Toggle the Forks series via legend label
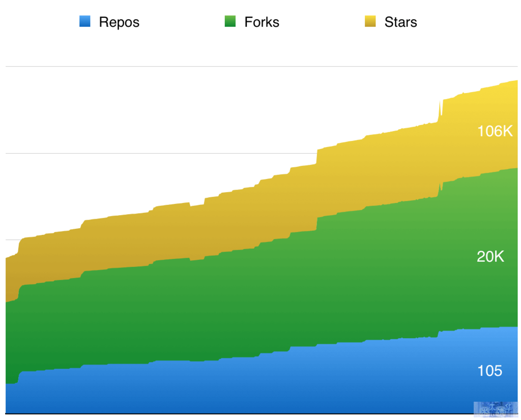The width and height of the screenshot is (521, 420). click(262, 22)
